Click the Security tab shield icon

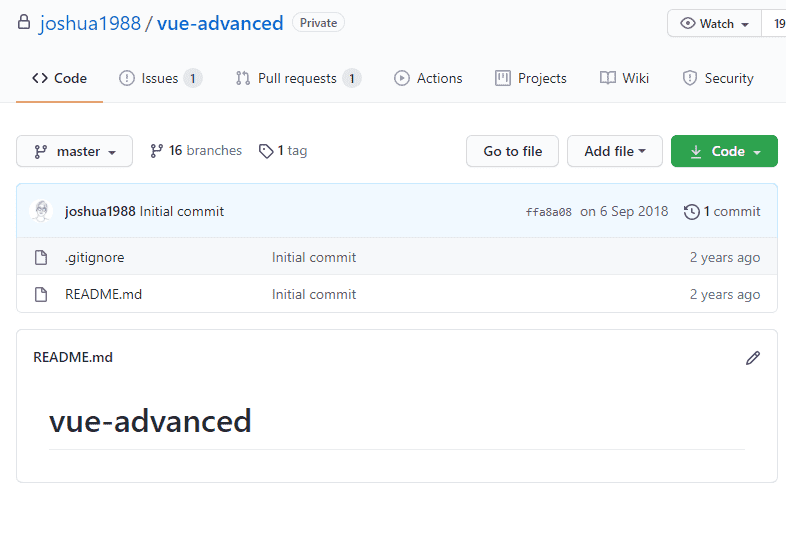pyautogui.click(x=690, y=78)
